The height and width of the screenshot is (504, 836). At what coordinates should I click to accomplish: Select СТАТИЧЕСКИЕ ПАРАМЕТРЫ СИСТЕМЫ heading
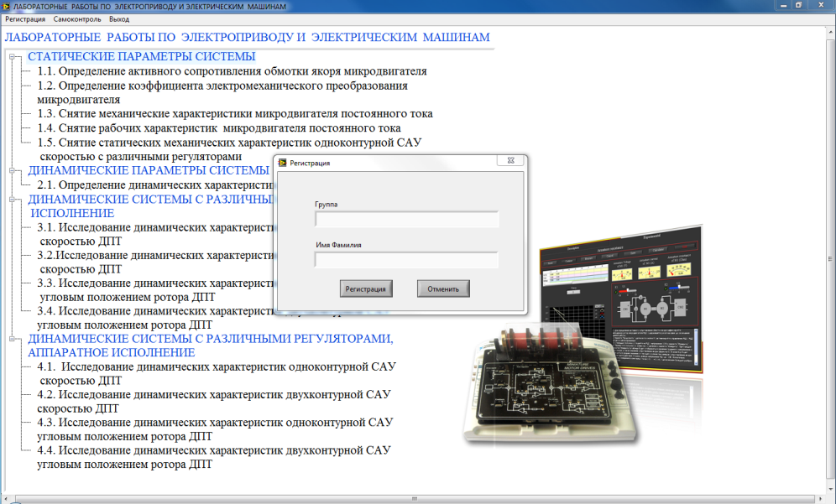point(141,56)
